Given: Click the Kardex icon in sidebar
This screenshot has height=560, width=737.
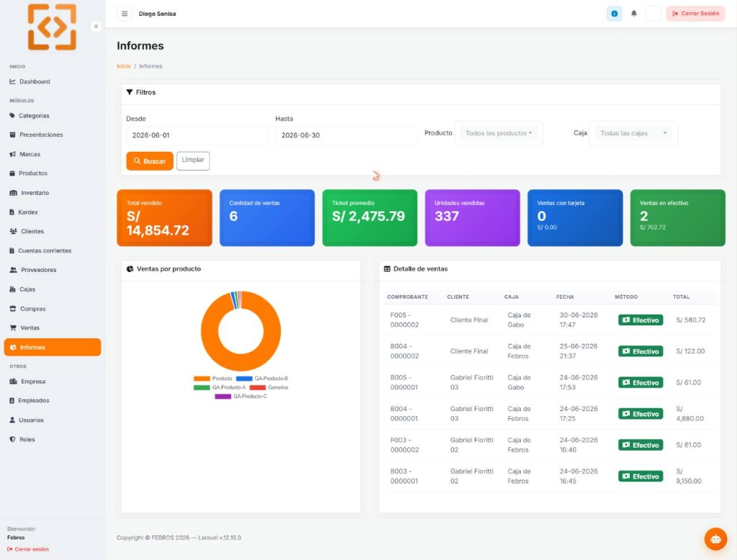Looking at the screenshot, I should tap(12, 212).
